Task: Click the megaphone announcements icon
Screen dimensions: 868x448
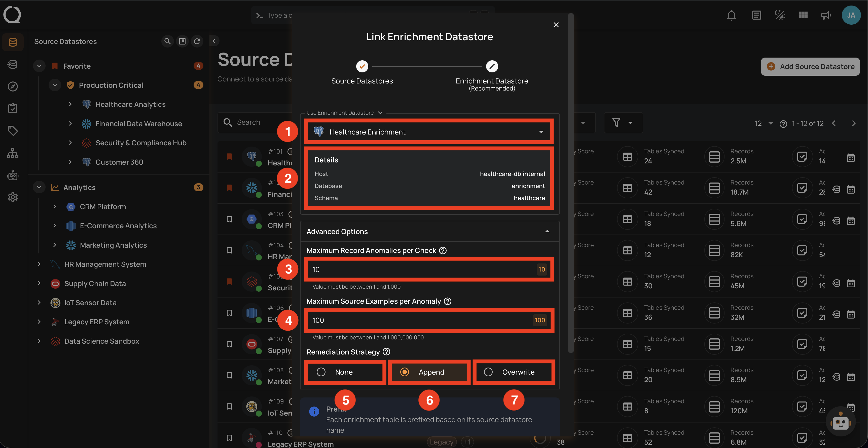Action: coord(826,15)
